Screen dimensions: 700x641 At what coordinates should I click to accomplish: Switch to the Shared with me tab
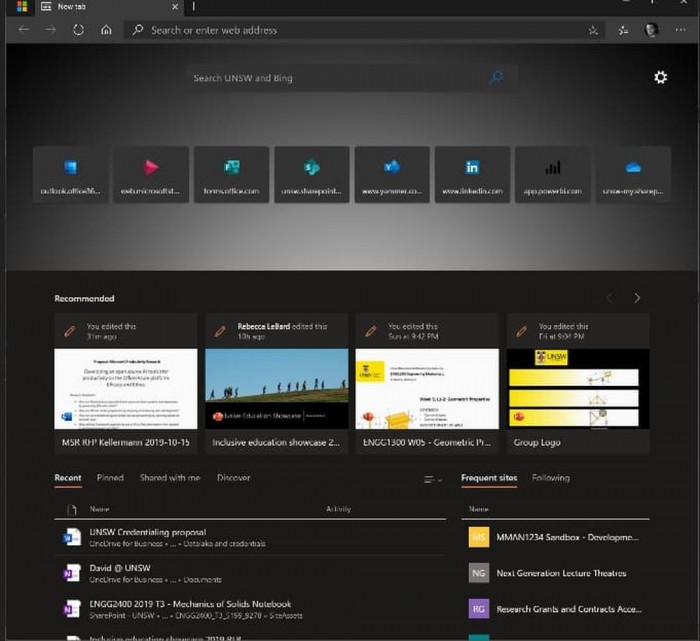(x=169, y=478)
